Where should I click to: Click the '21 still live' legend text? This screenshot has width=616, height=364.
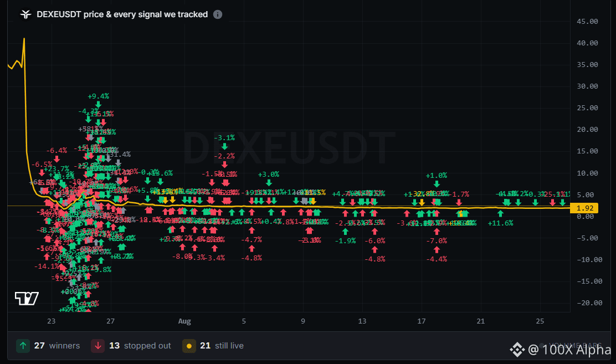pyautogui.click(x=222, y=346)
